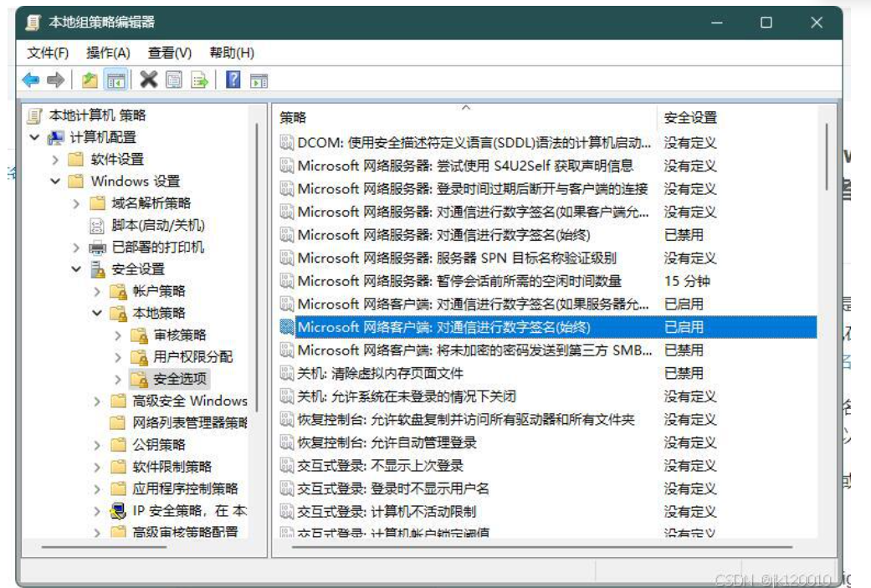Sort by the 策略 column header
The image size is (871, 588).
click(465, 117)
